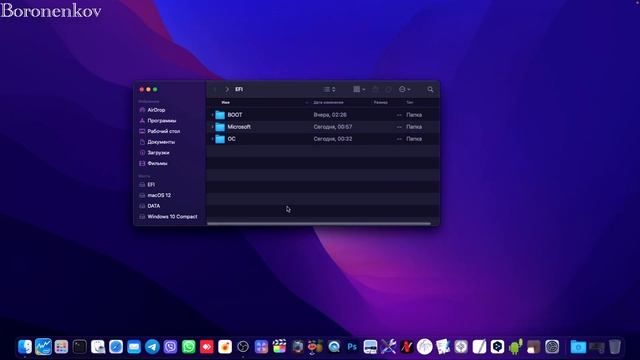Open AnyDesk from the Dock

[207, 347]
